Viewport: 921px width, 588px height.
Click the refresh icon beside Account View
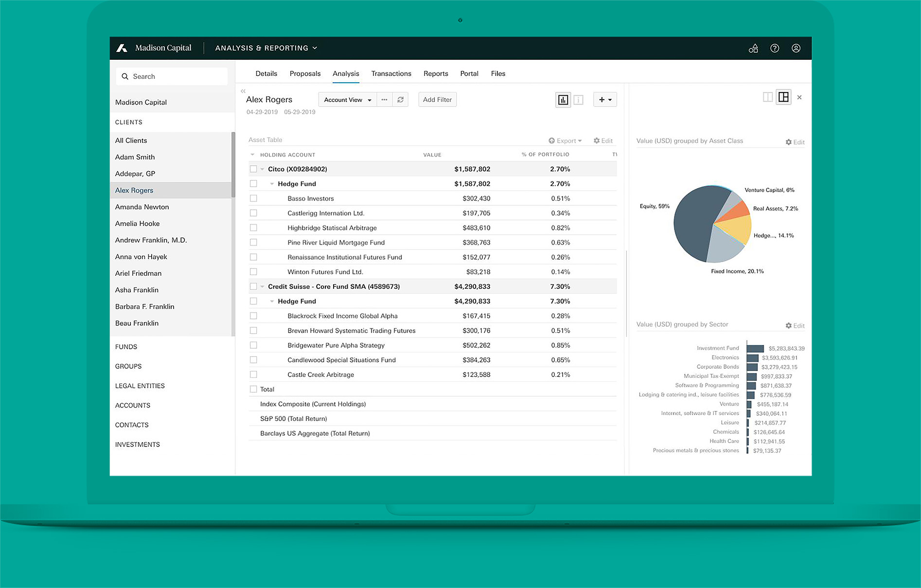point(400,100)
